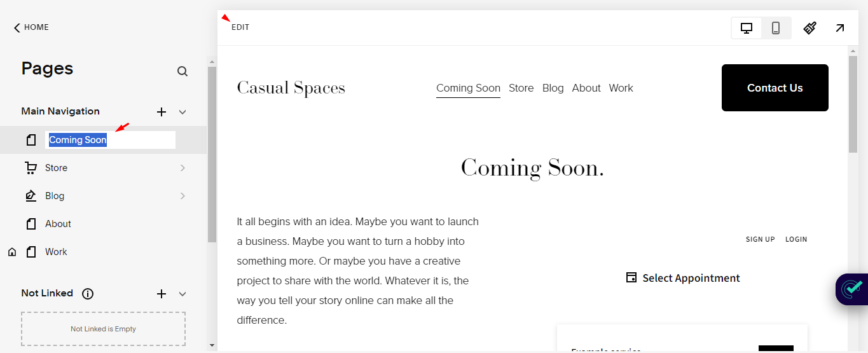The image size is (868, 353).
Task: Click the Pages panel heading
Action: tap(47, 69)
